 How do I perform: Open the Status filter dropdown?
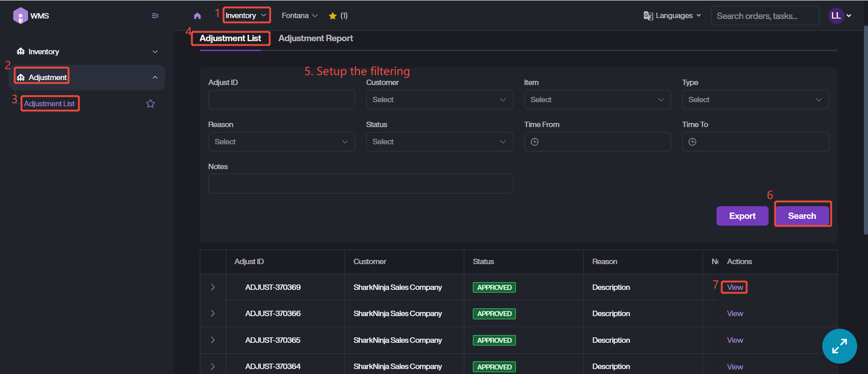(439, 142)
